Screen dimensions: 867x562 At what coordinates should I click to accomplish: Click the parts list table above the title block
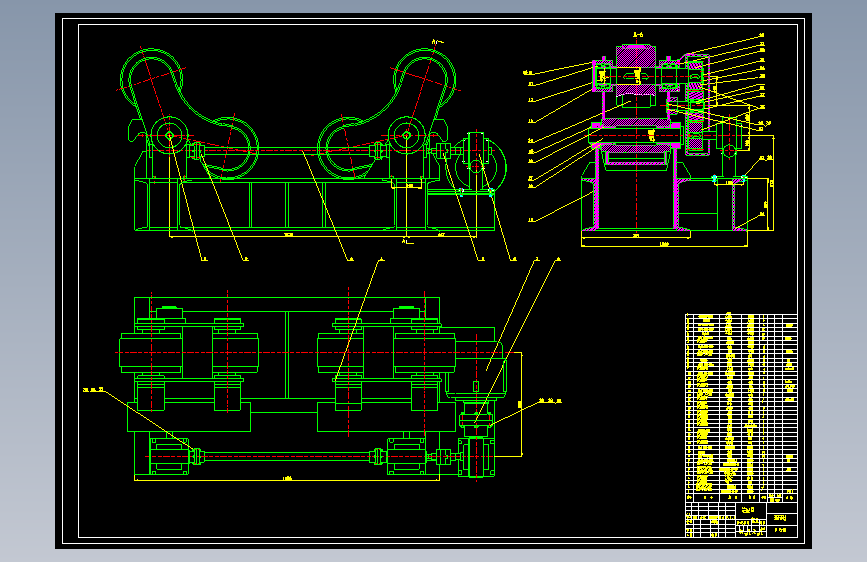[x=741, y=407]
